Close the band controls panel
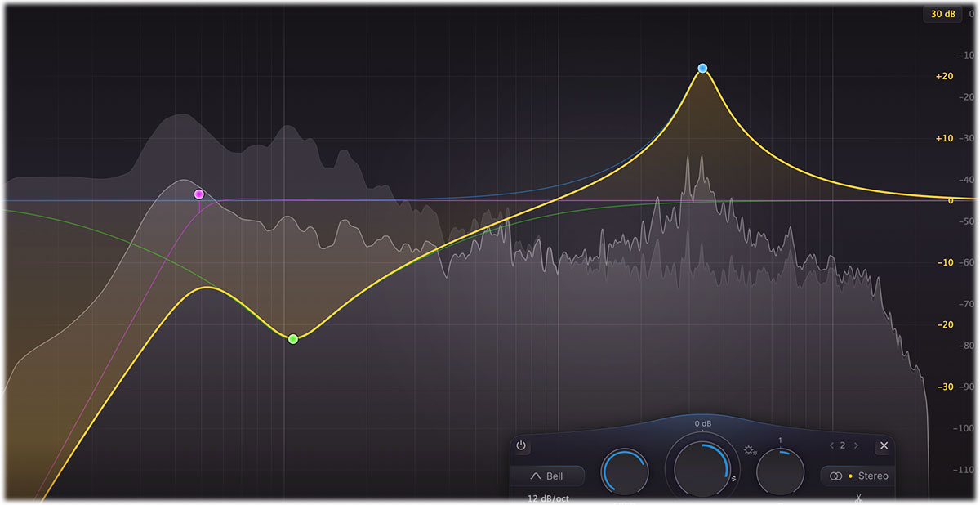 pos(883,446)
